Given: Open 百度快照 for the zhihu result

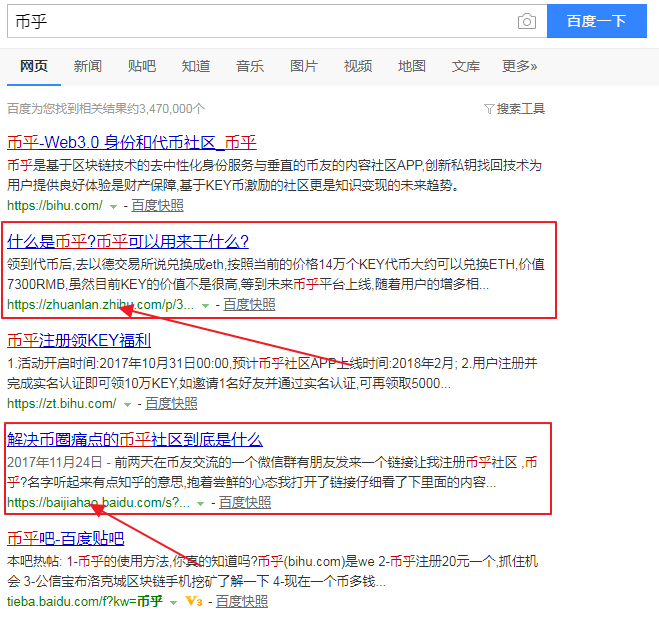Looking at the screenshot, I should pyautogui.click(x=249, y=305).
